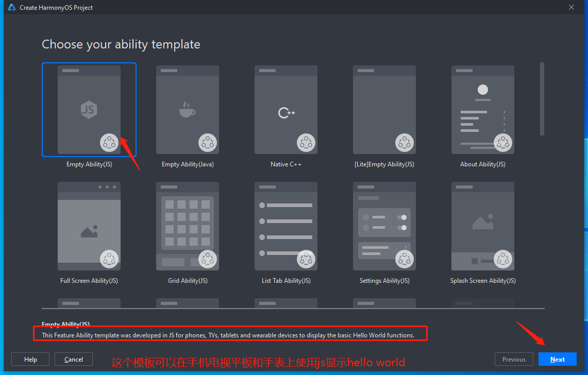Click the image placeholder icon in Splash Screen Ability
Viewport: 588px width, 375px height.
pos(483,221)
